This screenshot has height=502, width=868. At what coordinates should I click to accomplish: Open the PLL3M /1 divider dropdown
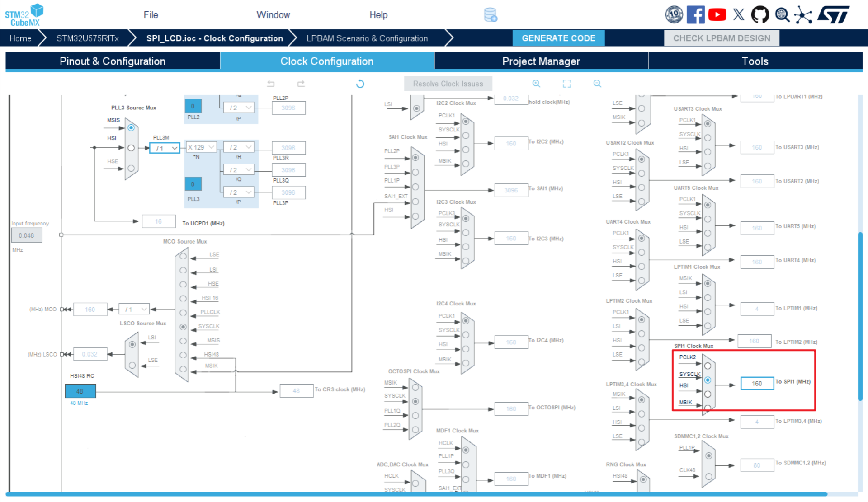(x=165, y=148)
